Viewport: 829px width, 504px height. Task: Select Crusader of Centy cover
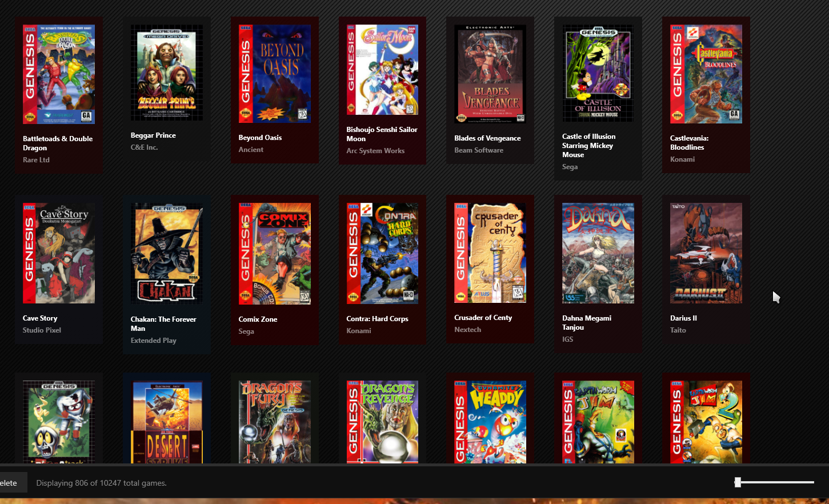(x=490, y=253)
